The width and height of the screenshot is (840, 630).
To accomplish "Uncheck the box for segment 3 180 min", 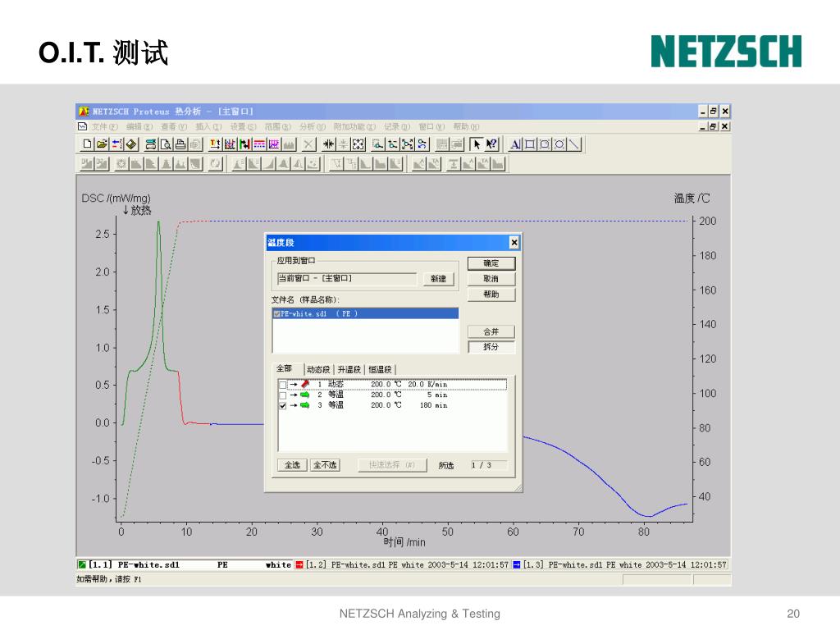I will pyautogui.click(x=282, y=405).
